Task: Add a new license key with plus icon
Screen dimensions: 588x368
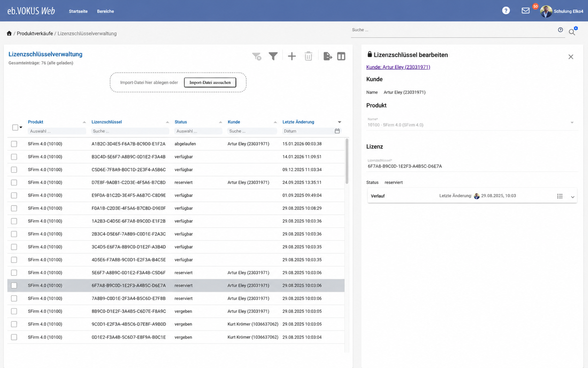Action: pyautogui.click(x=292, y=56)
